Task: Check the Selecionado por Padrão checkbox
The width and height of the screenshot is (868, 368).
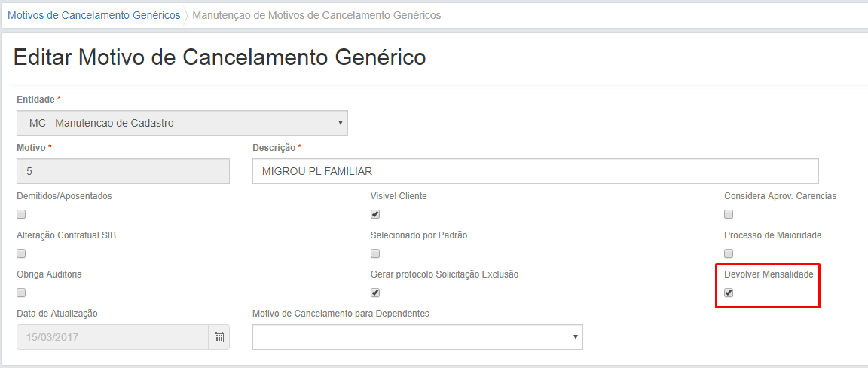Action: coord(374,254)
